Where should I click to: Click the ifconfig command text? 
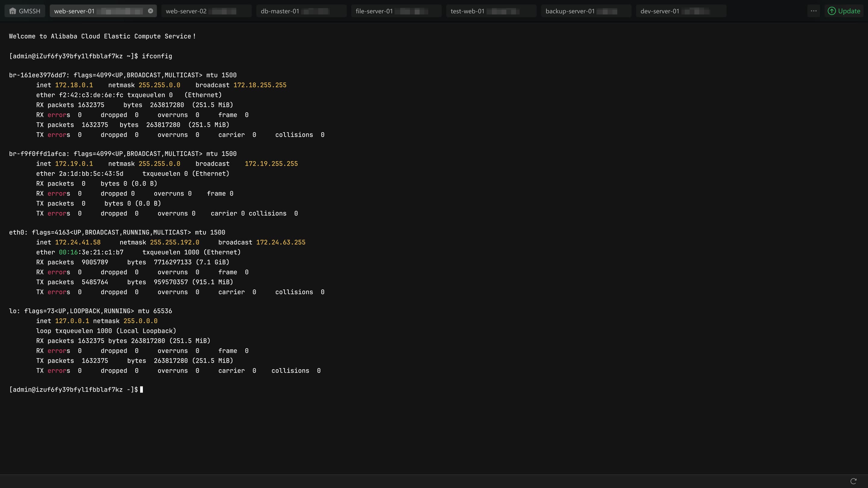[157, 56]
